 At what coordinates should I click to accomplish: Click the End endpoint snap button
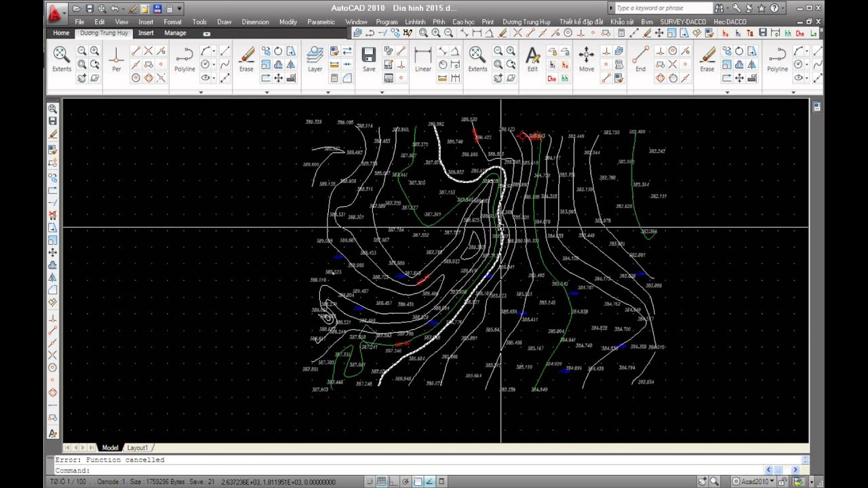(x=640, y=60)
